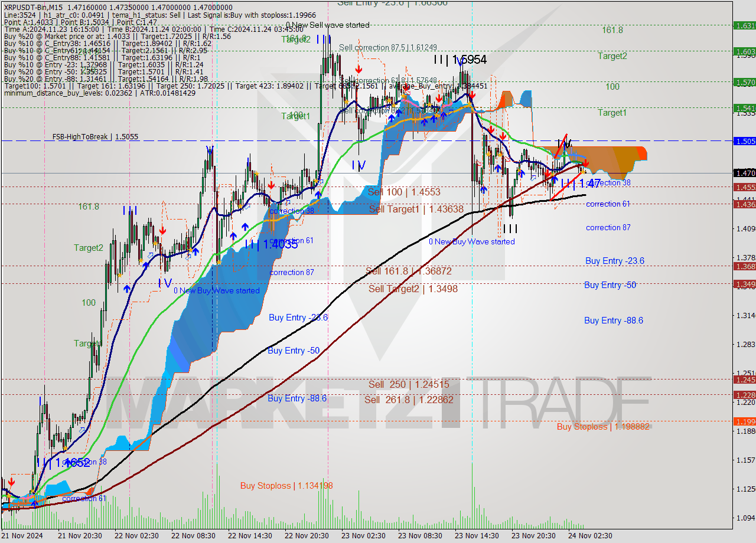
Task: Click the 1.245 red price tag
Action: pyautogui.click(x=744, y=380)
